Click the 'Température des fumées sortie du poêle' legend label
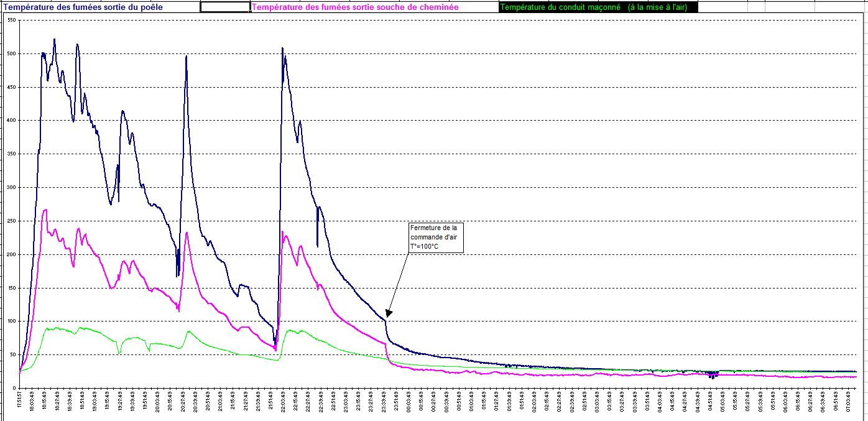 [84, 7]
